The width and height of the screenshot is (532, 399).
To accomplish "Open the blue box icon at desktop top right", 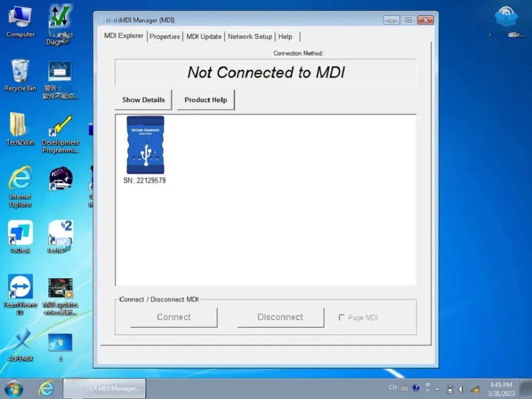I will [506, 21].
